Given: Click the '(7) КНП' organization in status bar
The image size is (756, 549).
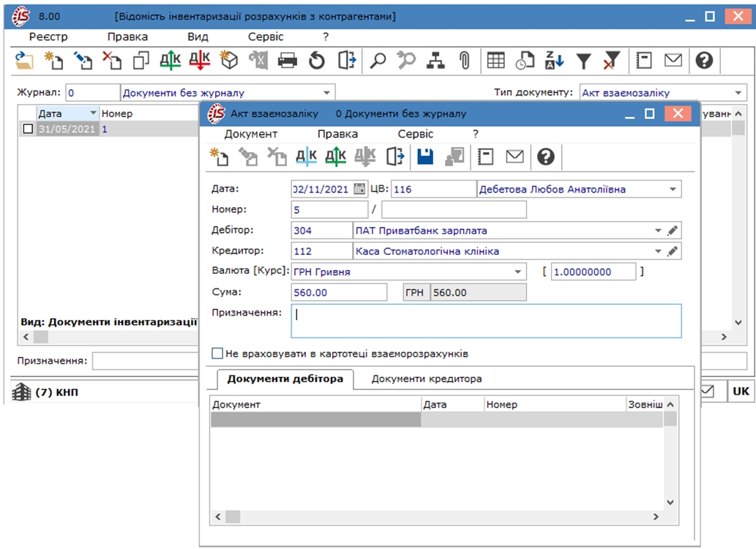Looking at the screenshot, I should pyautogui.click(x=56, y=392).
